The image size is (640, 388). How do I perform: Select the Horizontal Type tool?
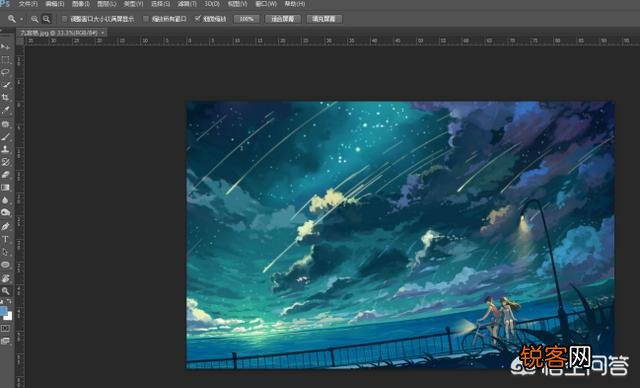pyautogui.click(x=5, y=239)
